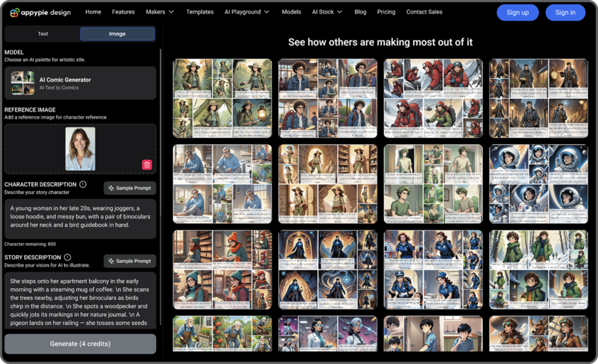Open the archaeologist woman in ruins comic

click(x=328, y=183)
